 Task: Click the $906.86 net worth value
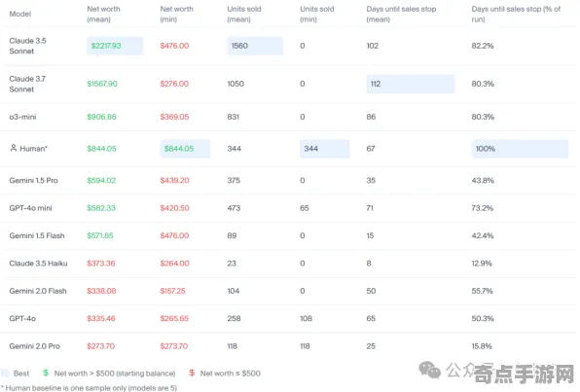point(101,117)
